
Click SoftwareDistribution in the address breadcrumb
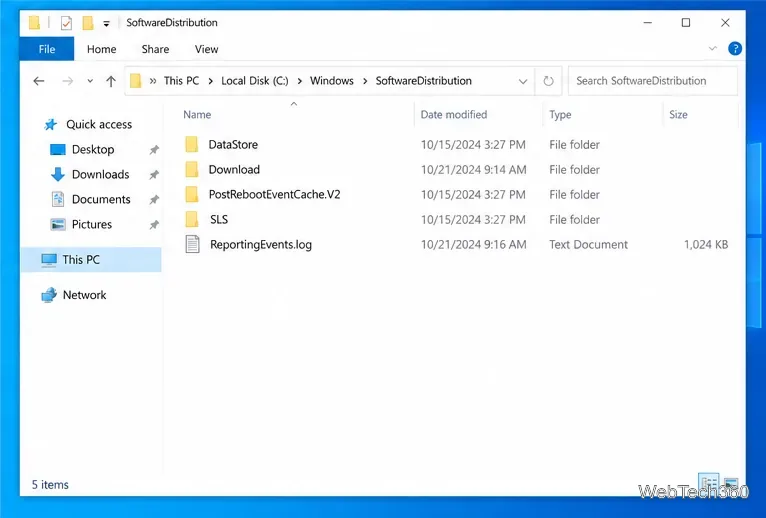(x=424, y=81)
